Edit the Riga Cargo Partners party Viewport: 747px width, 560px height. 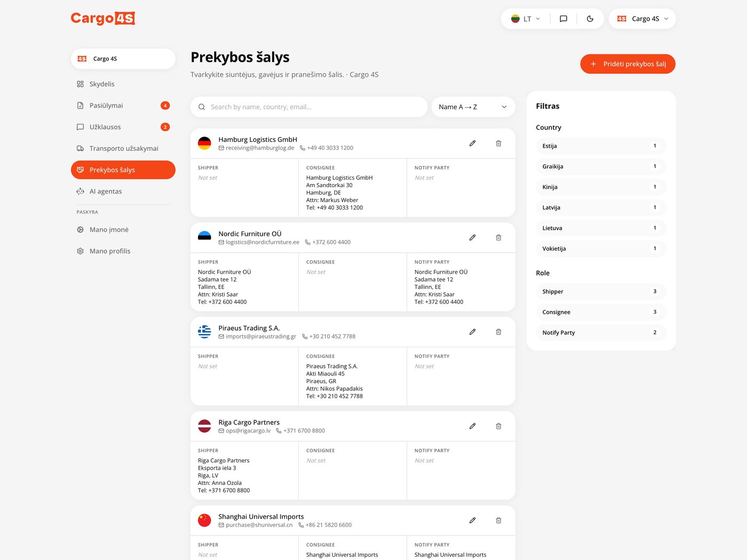472,426
